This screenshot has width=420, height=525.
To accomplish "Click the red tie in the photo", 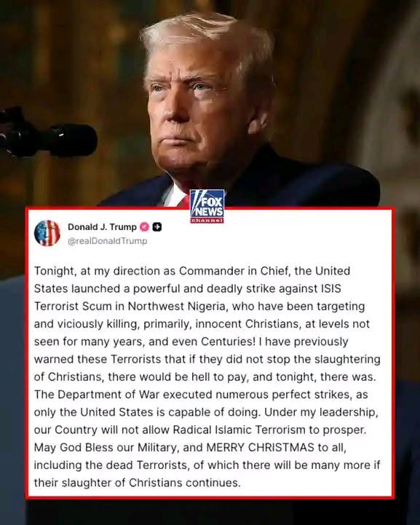I will coord(183,201).
